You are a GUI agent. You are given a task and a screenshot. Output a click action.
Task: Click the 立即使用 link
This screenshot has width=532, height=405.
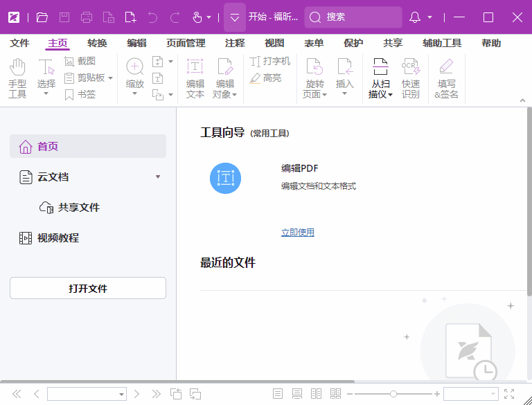(297, 233)
